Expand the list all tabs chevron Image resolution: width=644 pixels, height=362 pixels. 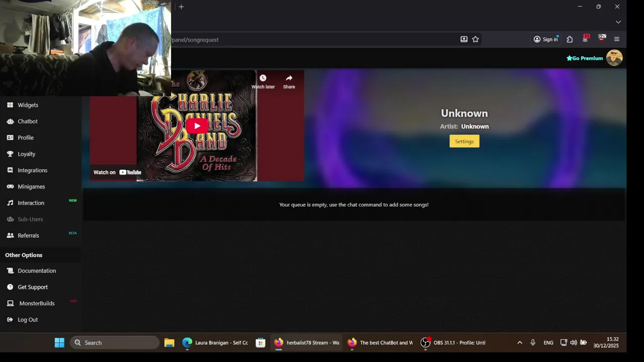pyautogui.click(x=618, y=22)
